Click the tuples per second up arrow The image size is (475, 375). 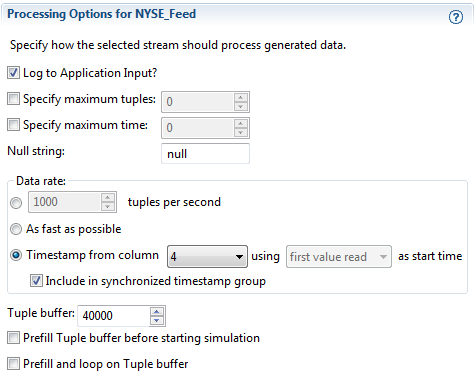point(107,197)
